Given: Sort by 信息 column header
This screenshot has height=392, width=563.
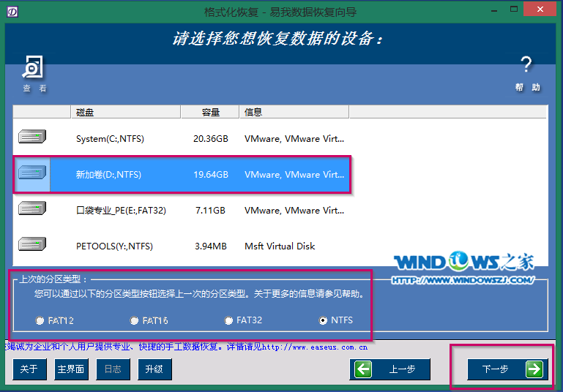Looking at the screenshot, I should [x=294, y=112].
